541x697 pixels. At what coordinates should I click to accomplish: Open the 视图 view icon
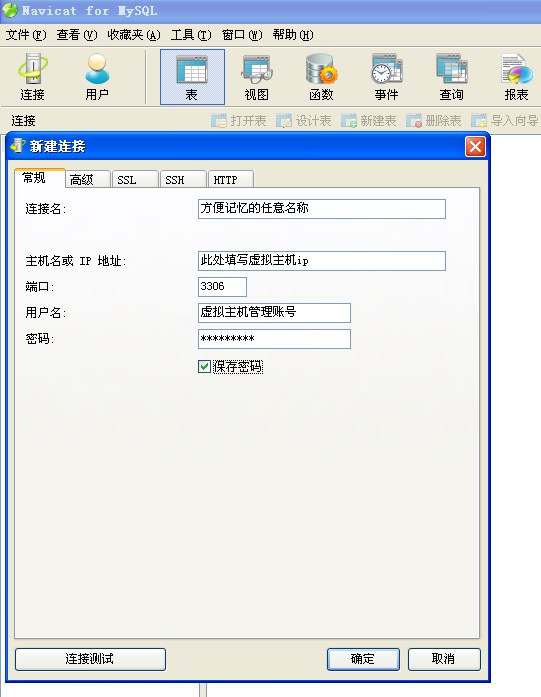(256, 77)
